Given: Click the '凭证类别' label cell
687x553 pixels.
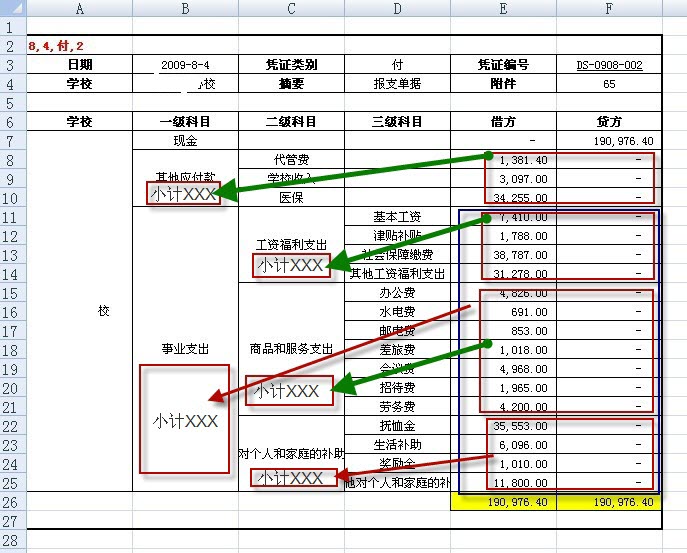Looking at the screenshot, I should (291, 64).
